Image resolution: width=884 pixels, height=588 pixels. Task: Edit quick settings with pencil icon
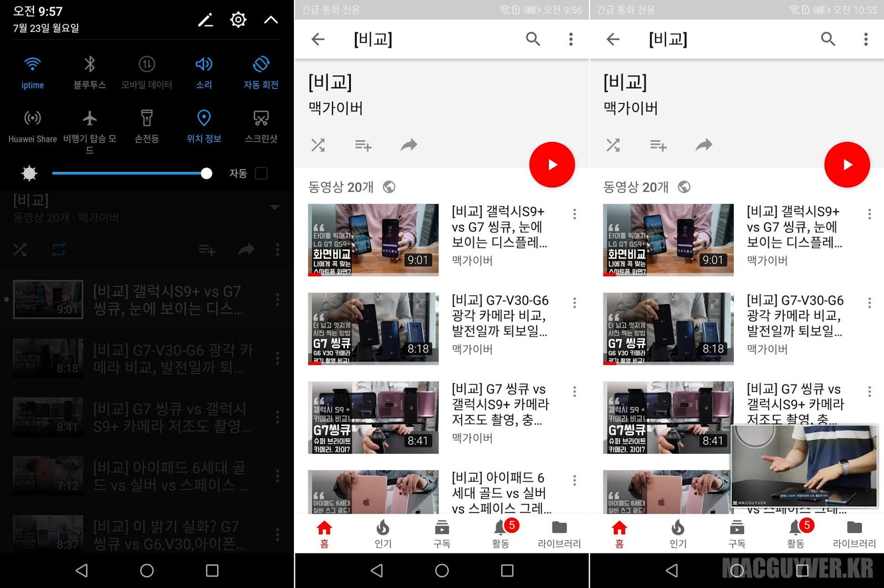(206, 20)
